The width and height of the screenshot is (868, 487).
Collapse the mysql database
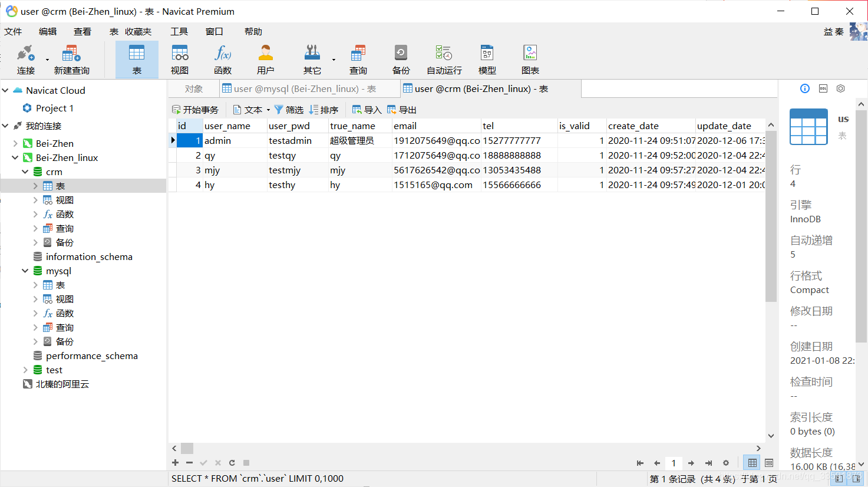[x=25, y=271]
